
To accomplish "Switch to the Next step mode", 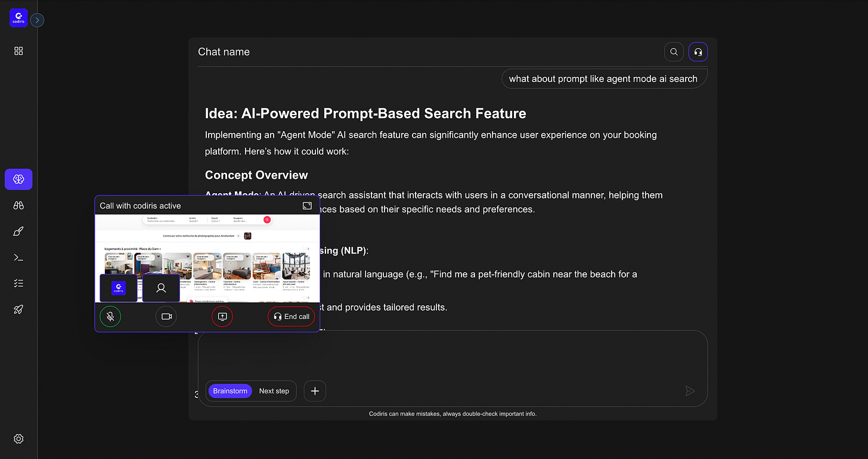I will tap(274, 391).
